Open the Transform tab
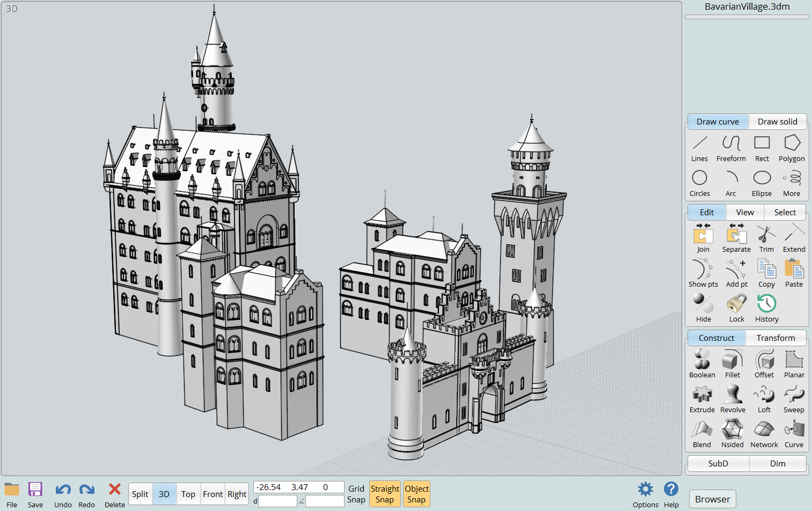 776,338
